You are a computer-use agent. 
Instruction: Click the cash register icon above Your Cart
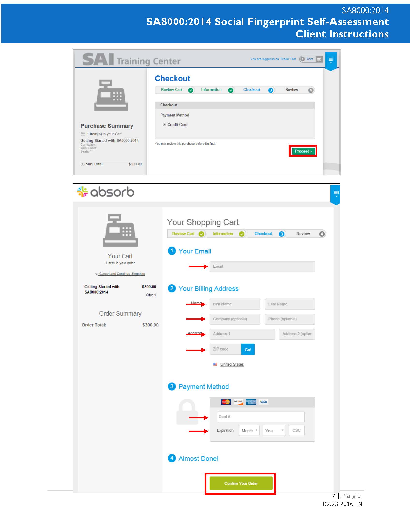(120, 230)
